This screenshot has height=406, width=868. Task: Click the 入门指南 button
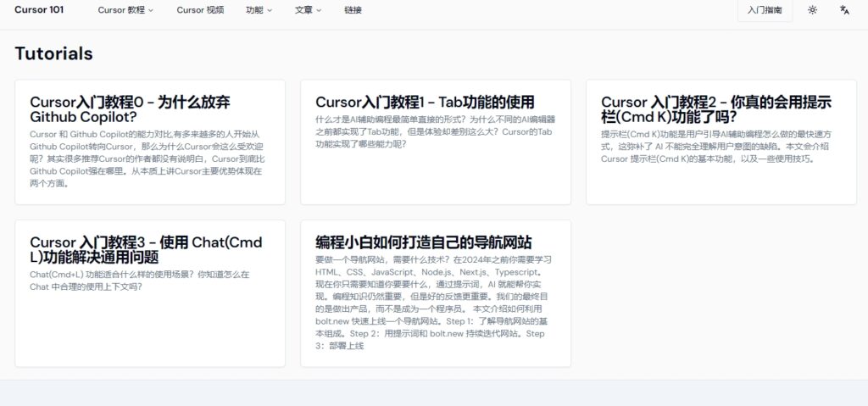[x=765, y=10]
